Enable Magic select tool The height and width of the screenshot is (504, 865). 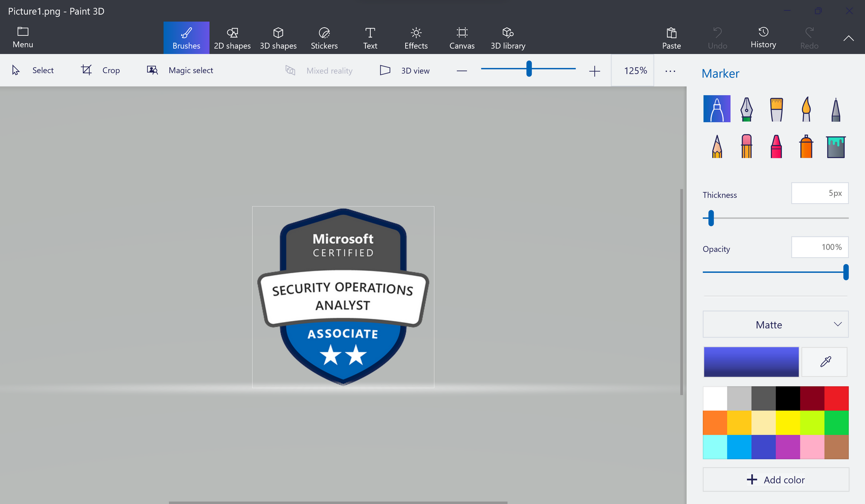pos(179,70)
